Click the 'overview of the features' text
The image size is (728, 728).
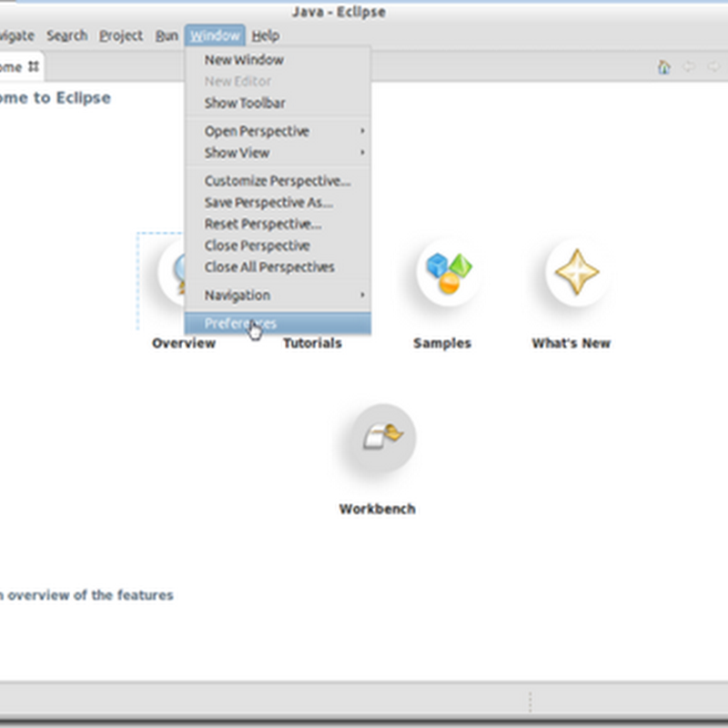pyautogui.click(x=90, y=595)
